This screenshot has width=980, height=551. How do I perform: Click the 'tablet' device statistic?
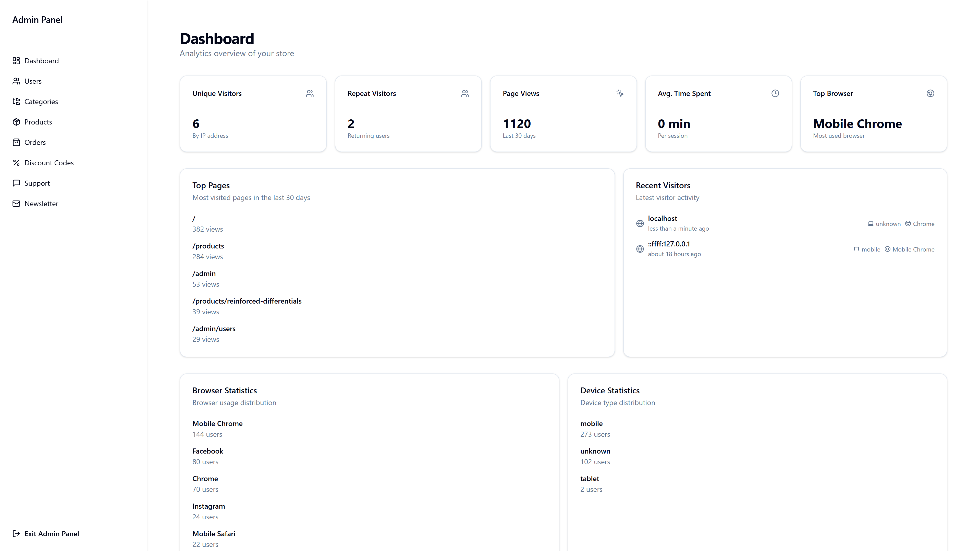(x=589, y=479)
